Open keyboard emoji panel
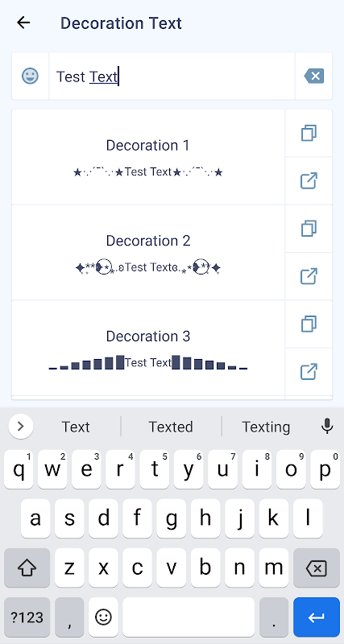The height and width of the screenshot is (644, 344). [103, 617]
